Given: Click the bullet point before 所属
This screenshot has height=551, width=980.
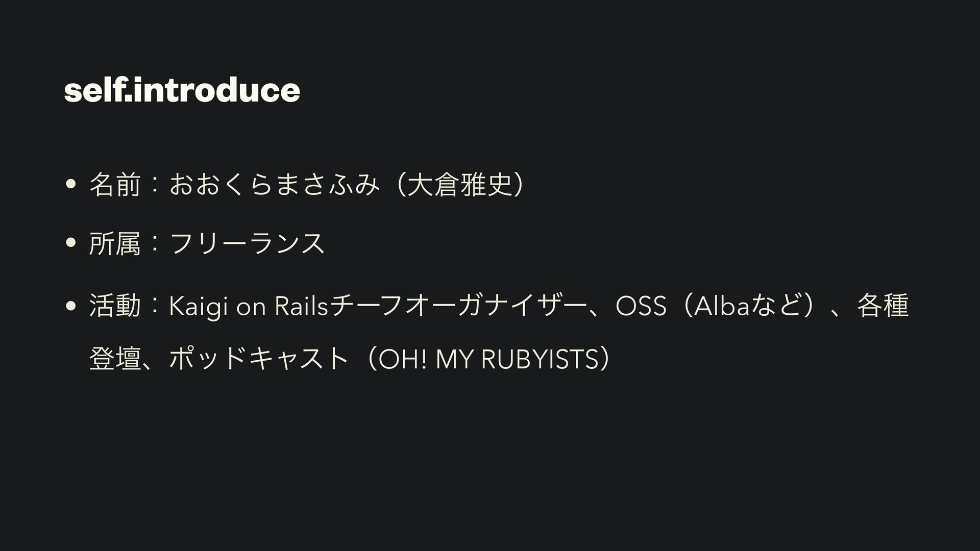Looking at the screenshot, I should pos(71,243).
